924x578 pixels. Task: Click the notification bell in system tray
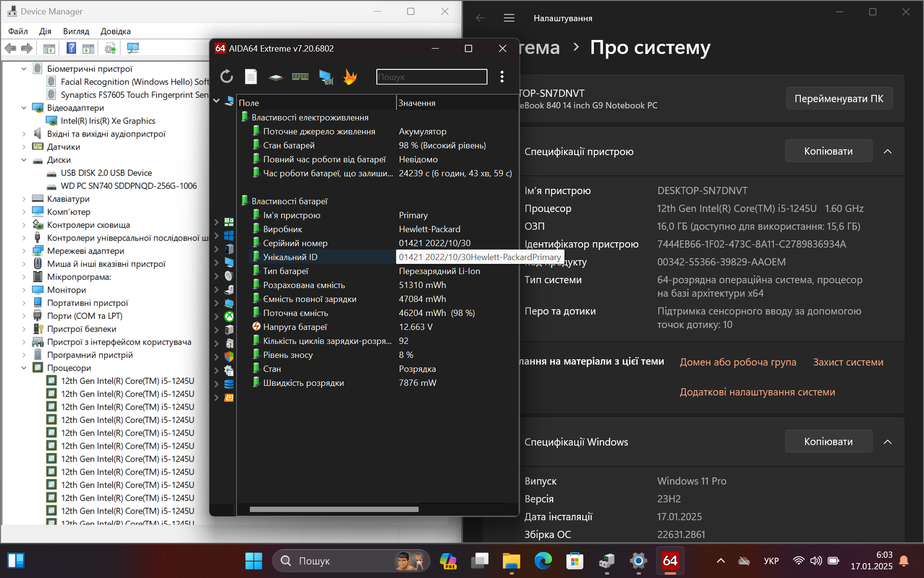pyautogui.click(x=904, y=561)
